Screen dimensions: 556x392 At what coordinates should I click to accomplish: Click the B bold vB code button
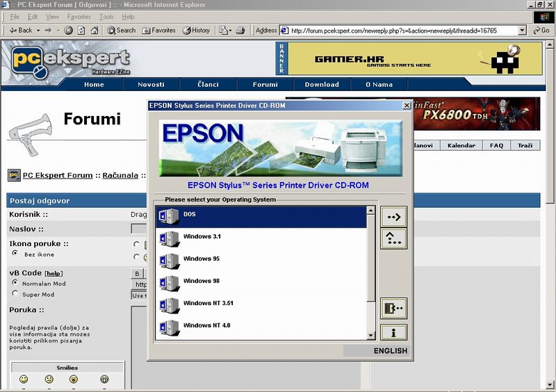[x=138, y=273]
